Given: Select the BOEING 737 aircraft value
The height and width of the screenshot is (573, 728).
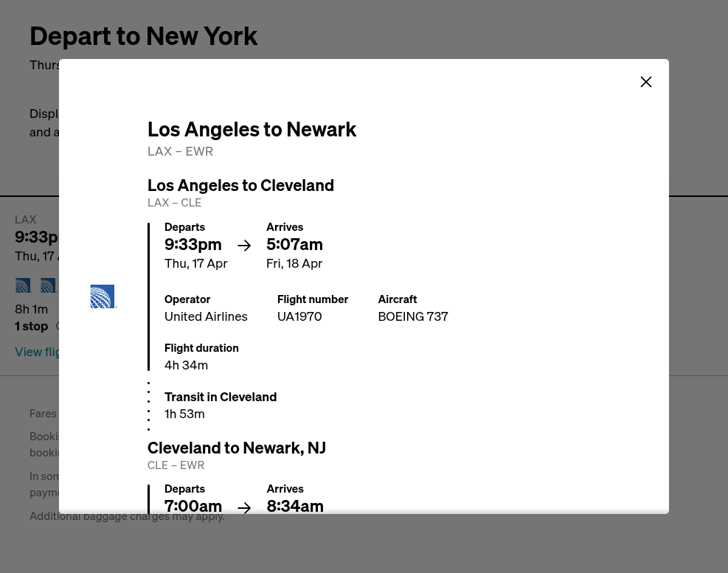Looking at the screenshot, I should click(x=413, y=316).
